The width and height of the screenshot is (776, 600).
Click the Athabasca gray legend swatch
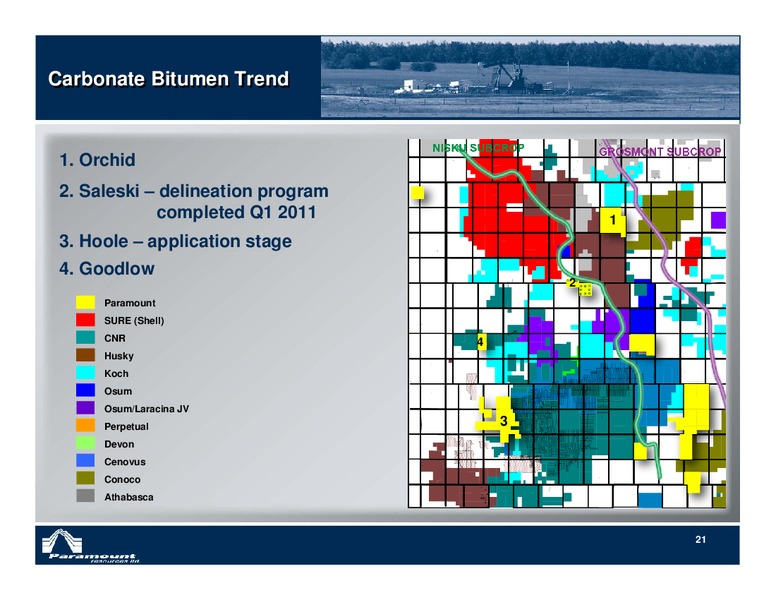(86, 496)
